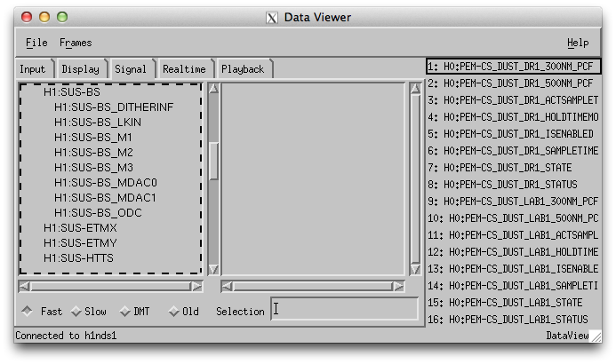
Task: Select the Fast radio button
Action: tap(27, 312)
